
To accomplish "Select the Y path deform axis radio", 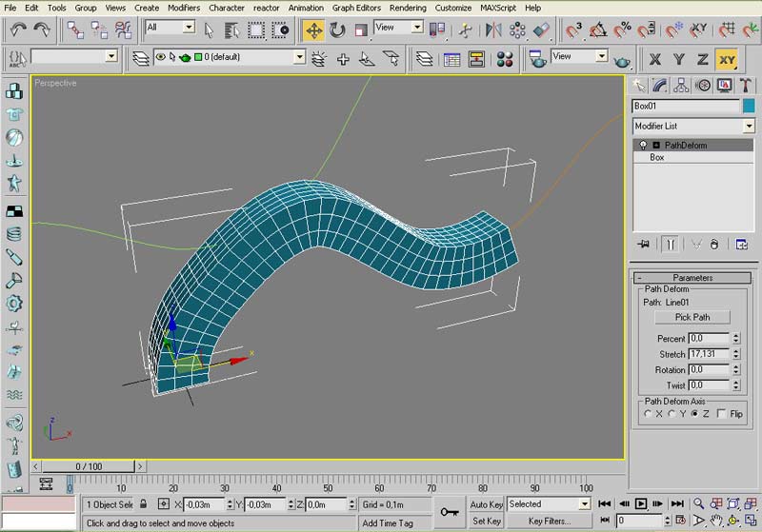I will [672, 414].
